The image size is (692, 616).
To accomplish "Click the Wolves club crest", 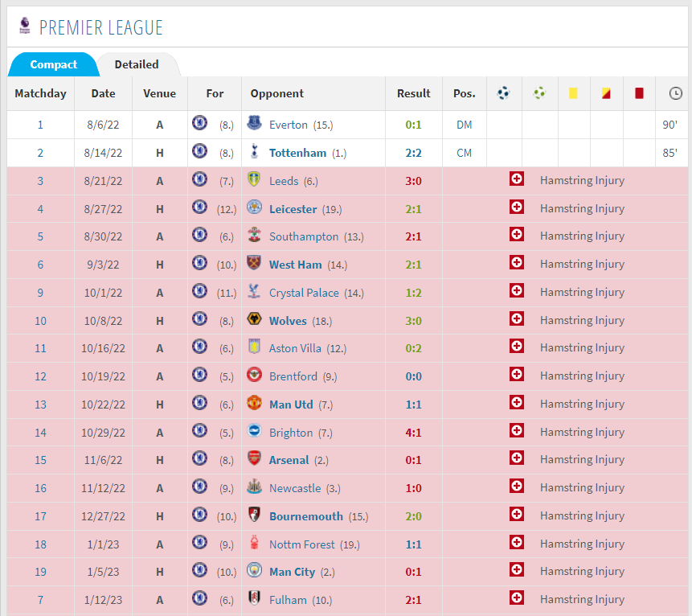I will pos(254,318).
